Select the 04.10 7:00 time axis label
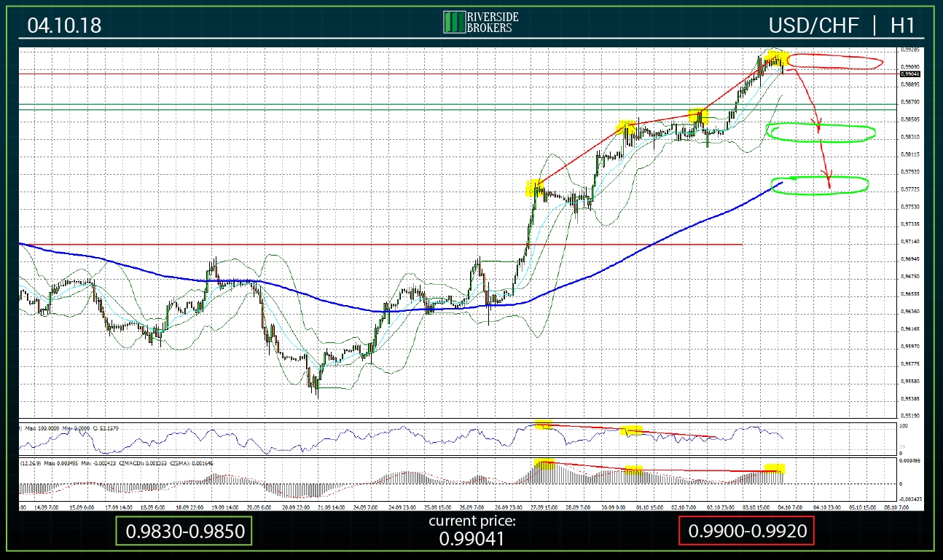Image resolution: width=943 pixels, height=560 pixels. 790,508
